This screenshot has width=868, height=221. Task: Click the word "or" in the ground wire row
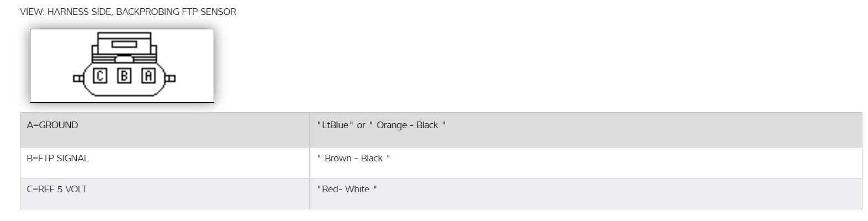point(361,125)
